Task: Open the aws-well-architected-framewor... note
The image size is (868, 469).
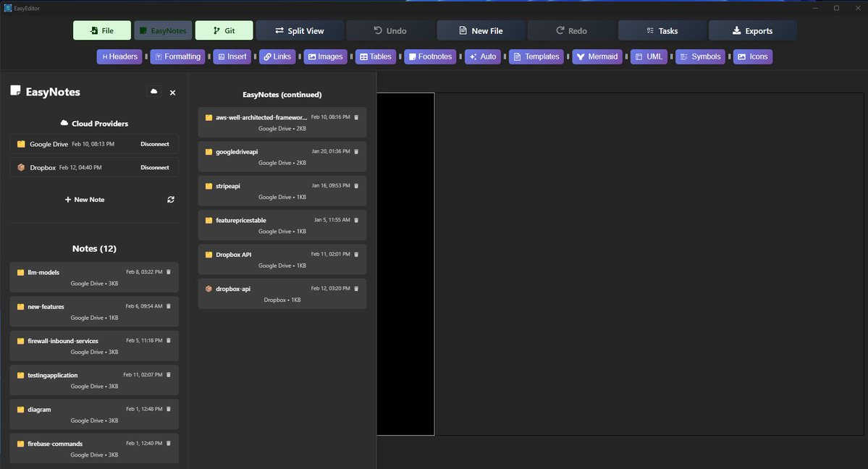Action: coord(282,122)
